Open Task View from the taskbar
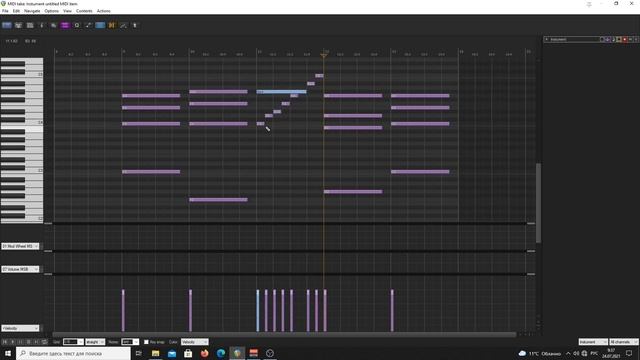The height and width of the screenshot is (360, 640). (x=139, y=353)
